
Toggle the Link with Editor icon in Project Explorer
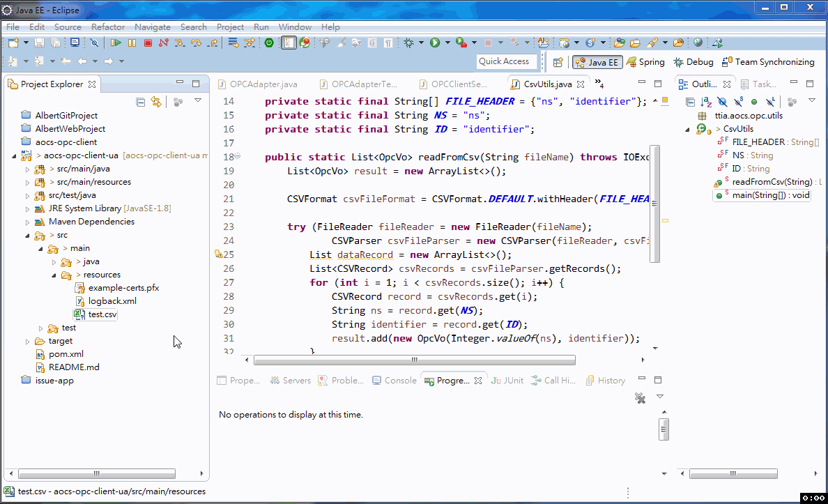(155, 102)
